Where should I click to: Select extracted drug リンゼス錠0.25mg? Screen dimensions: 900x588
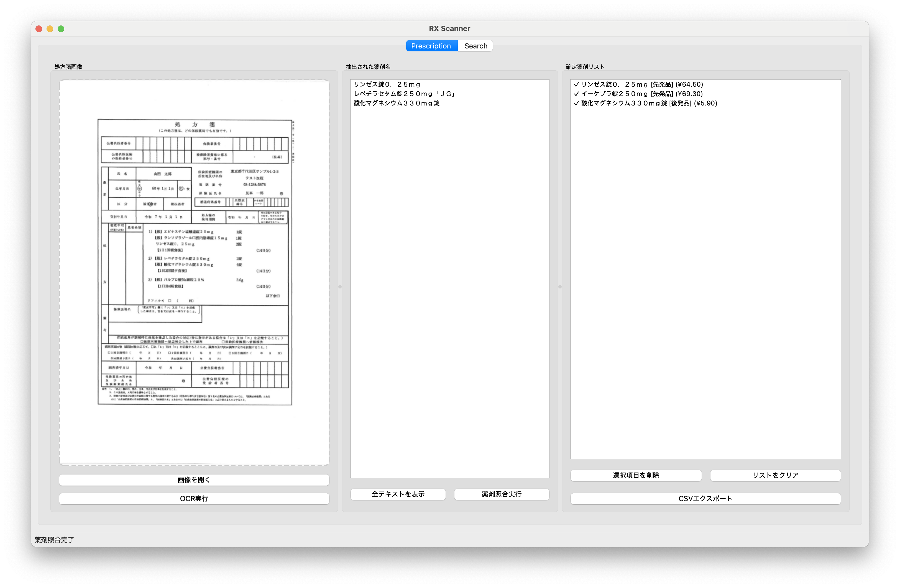pos(387,84)
